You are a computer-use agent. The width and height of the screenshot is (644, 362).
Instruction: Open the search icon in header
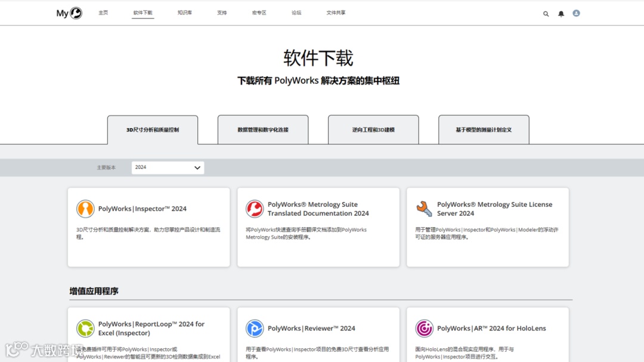546,14
